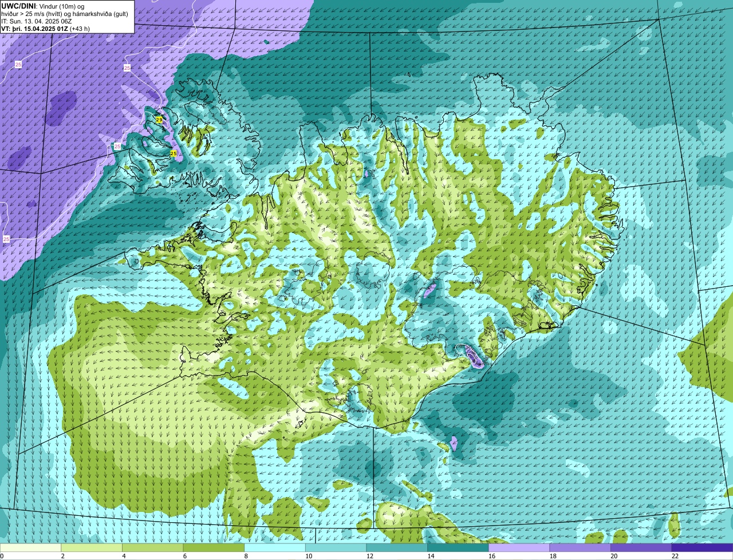The image size is (733, 560).
Task: Select the legend scale label "22"
Action: click(675, 556)
